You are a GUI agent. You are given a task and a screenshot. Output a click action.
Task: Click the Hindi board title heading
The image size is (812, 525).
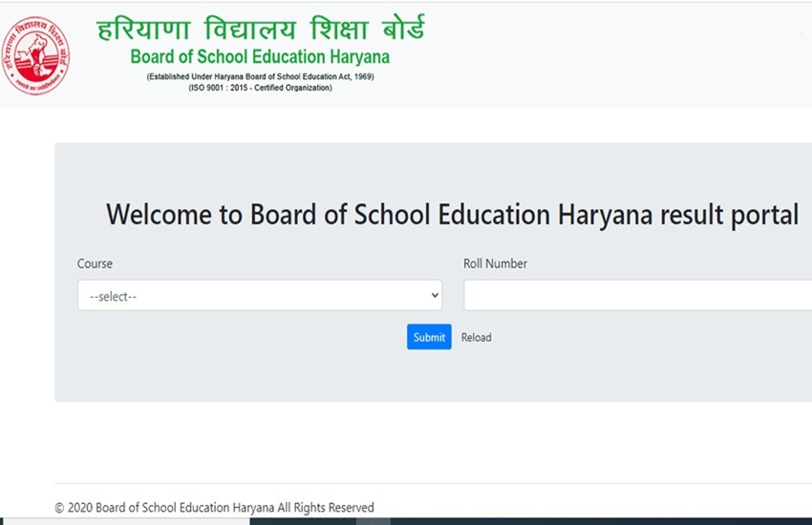(x=260, y=28)
